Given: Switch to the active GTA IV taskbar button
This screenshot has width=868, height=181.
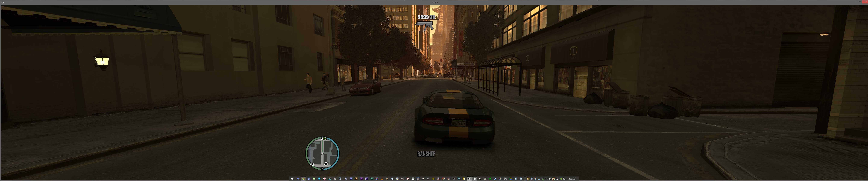Looking at the screenshot, I should coord(469,179).
